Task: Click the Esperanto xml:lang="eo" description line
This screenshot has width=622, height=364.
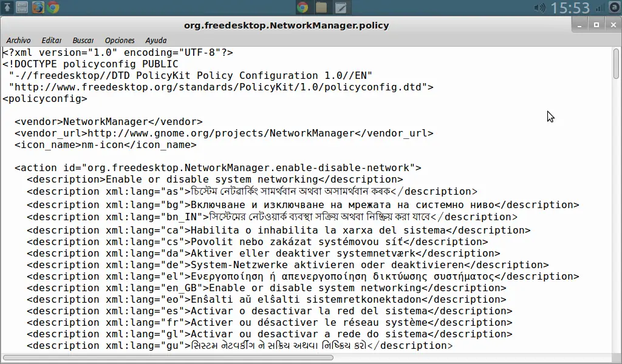Action: (267, 299)
